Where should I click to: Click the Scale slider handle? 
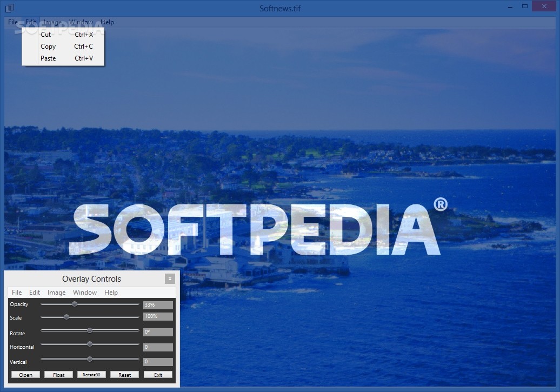(66, 317)
